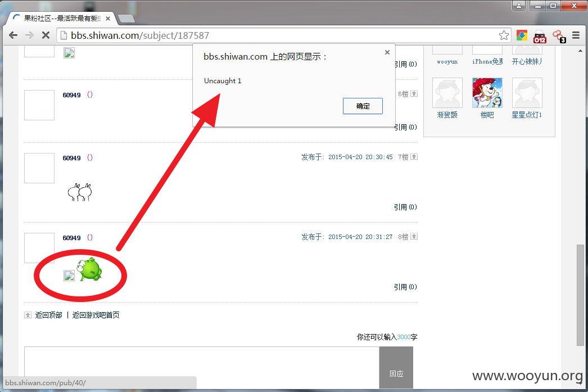Click the green frog emoticon image

89,269
